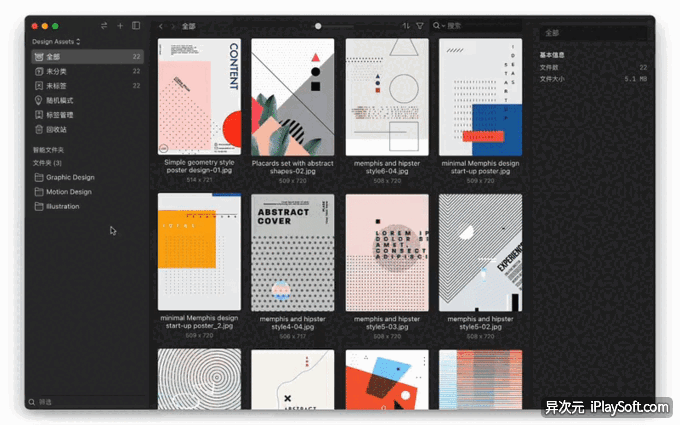This screenshot has height=425, width=680.
Task: Go back with the left chevron
Action: point(161,26)
